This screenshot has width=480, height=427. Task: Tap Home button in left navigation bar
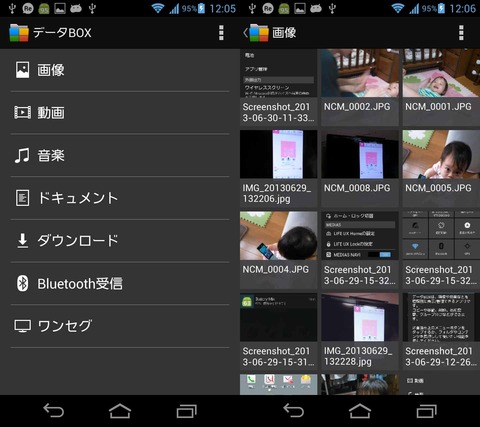click(120, 411)
